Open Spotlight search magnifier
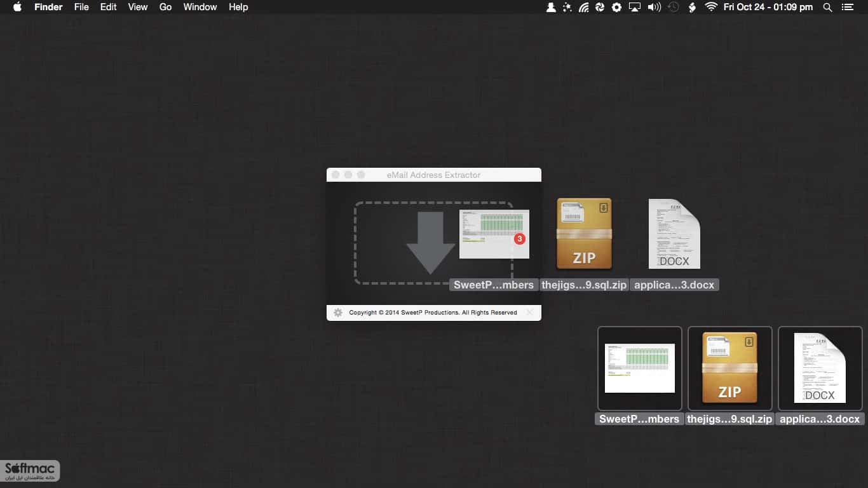Viewport: 868px width, 488px height. pos(827,7)
